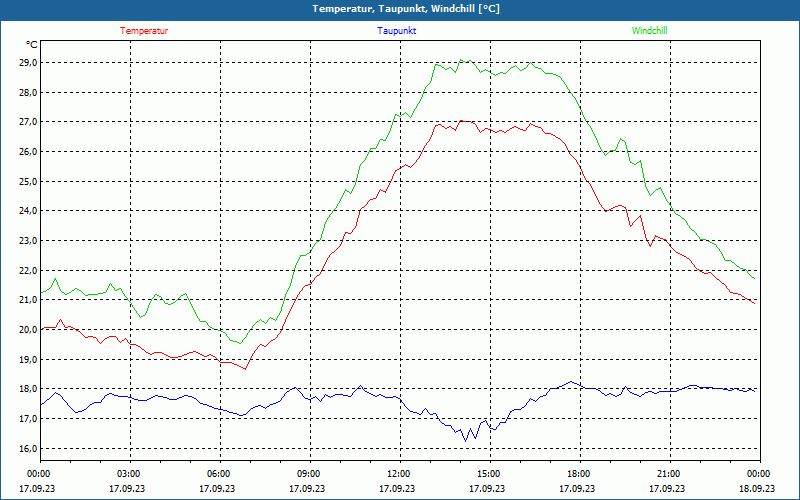Click the 06:00 time axis label

point(217,474)
